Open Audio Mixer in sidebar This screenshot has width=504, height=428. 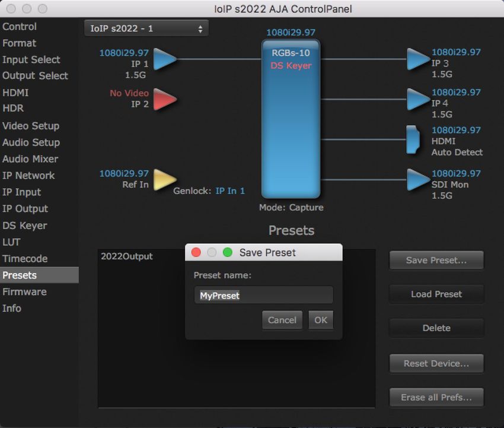[30, 159]
